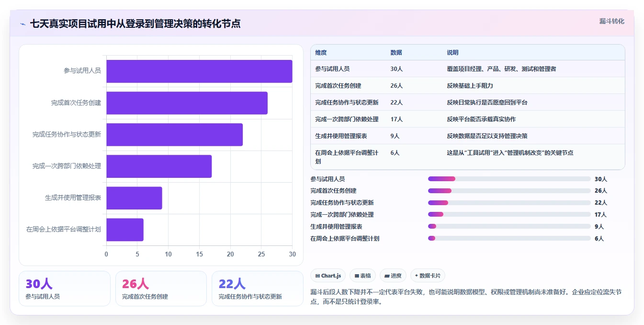Click the 30人 value beside progress bar
Viewport: 644px width, 325px height.
[x=601, y=179]
